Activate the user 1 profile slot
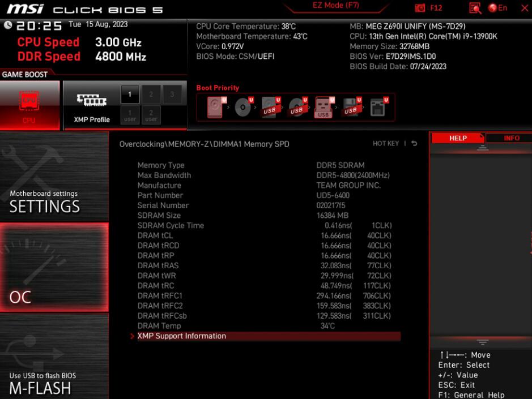 [x=130, y=115]
